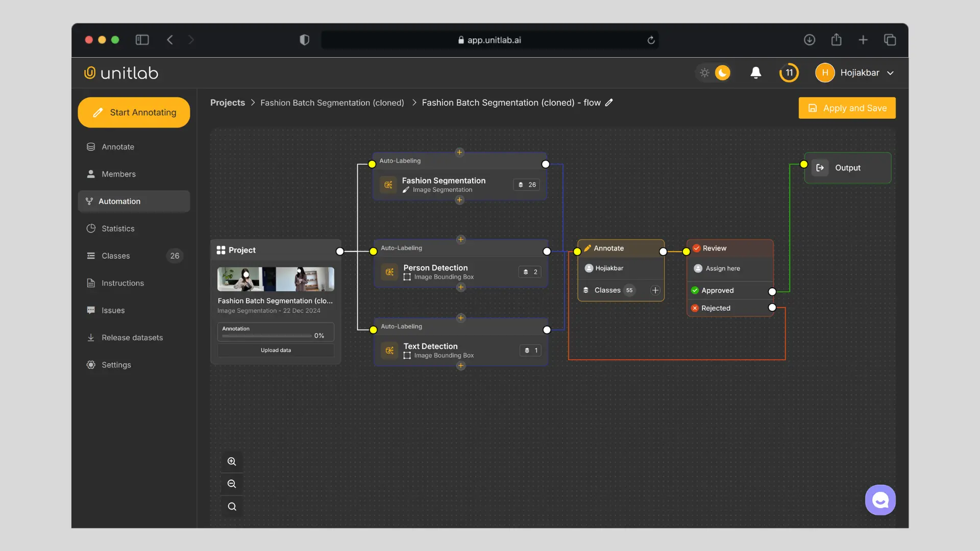Click the zoom out canvas icon
This screenshot has height=551, width=980.
point(232,484)
